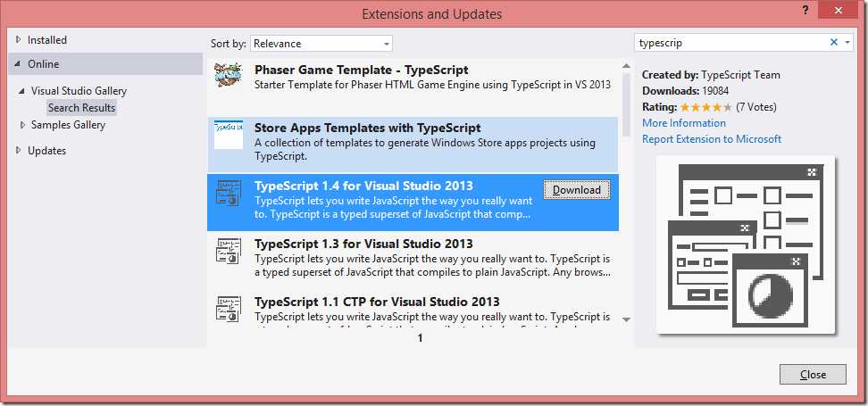Download TypeScript 1.4 for Visual Studio 2013
868x406 pixels.
pos(577,190)
